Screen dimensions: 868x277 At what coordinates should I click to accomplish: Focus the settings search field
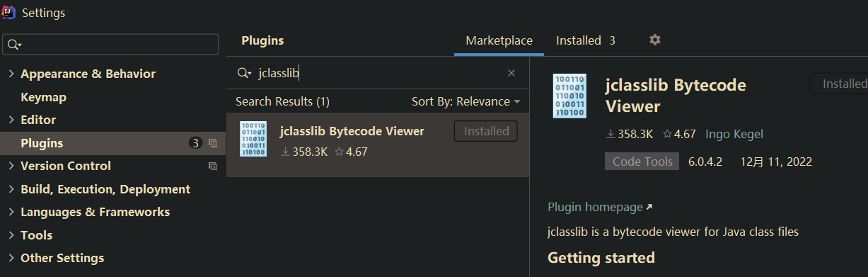click(111, 45)
